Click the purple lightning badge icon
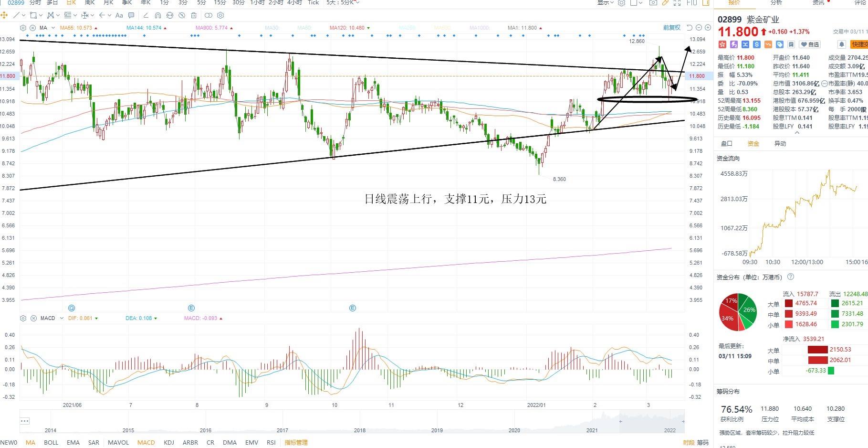 (x=734, y=44)
